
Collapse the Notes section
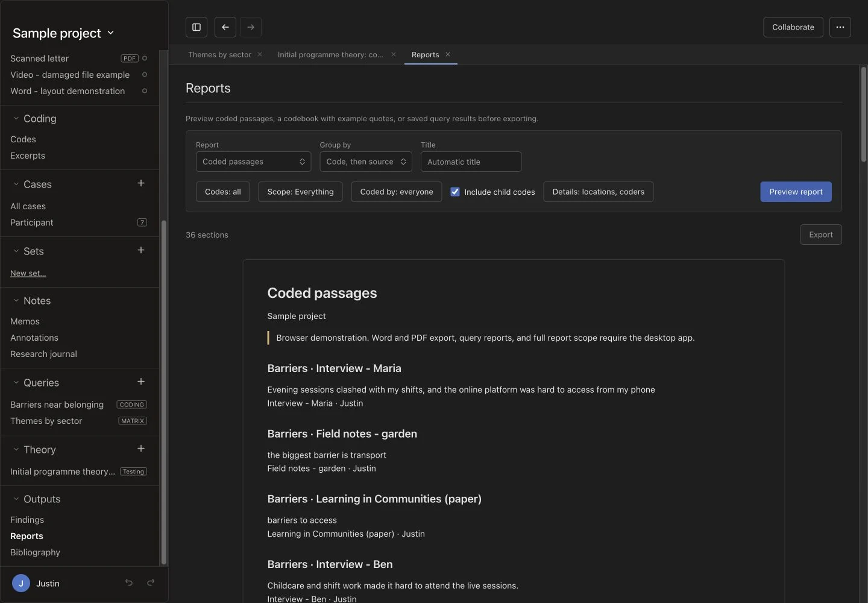coord(16,301)
